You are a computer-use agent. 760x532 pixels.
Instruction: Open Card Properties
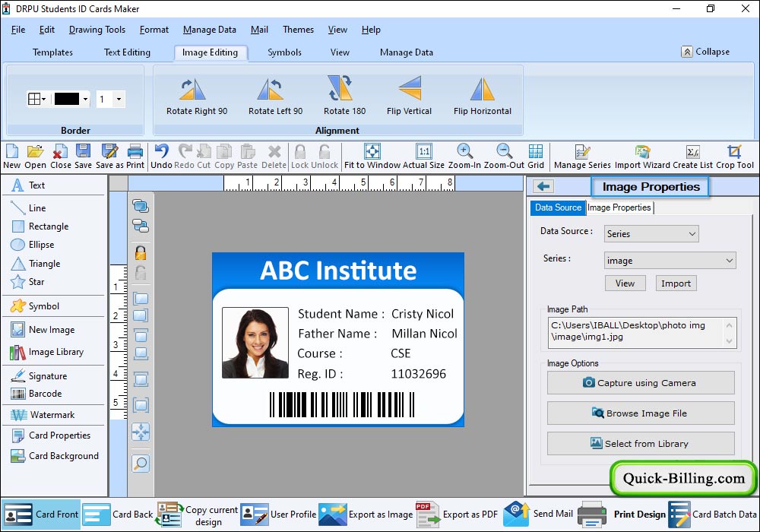tap(53, 435)
